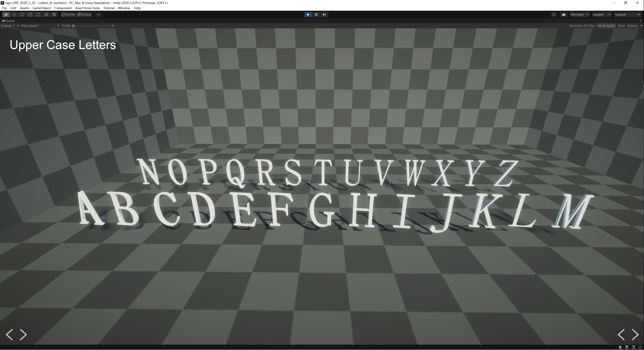
Task: Open the custom editor tools
Action: tap(54, 15)
